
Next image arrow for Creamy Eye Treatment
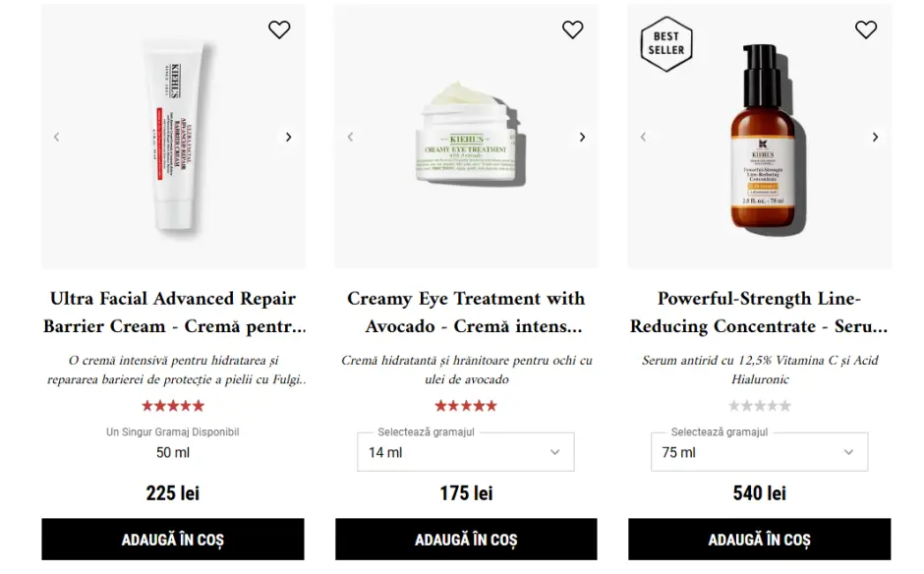coord(582,138)
